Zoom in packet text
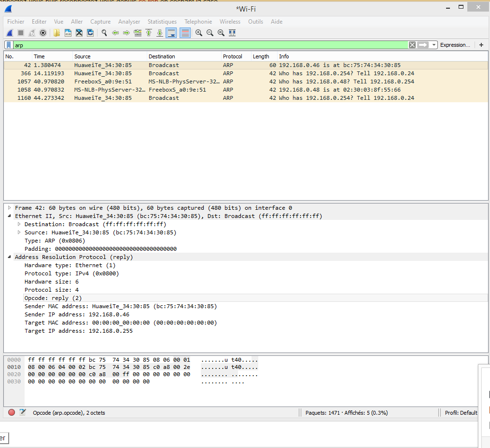This screenshot has width=490, height=448. point(199,33)
